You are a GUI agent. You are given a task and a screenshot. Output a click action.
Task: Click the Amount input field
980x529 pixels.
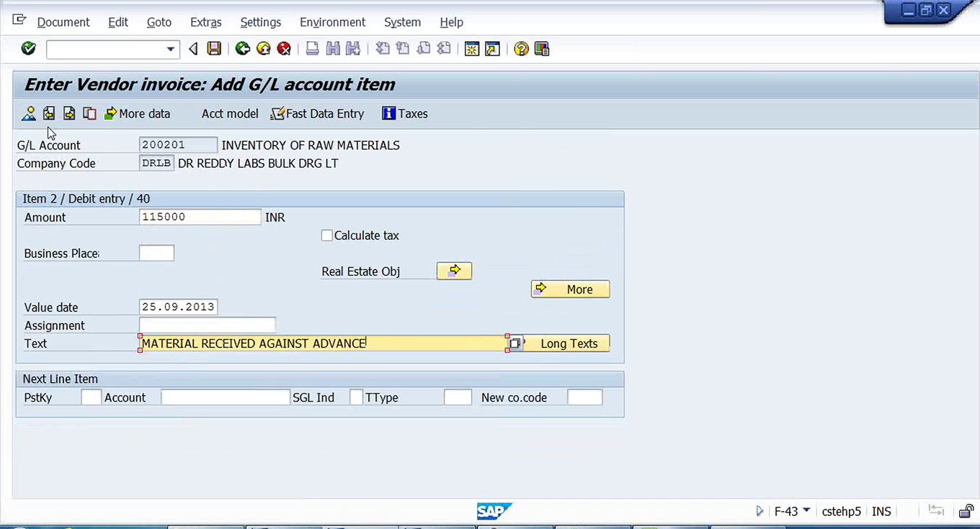(200, 217)
